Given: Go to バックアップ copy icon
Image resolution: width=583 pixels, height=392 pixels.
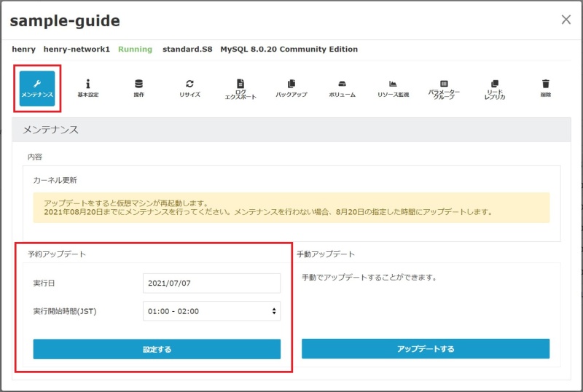Looking at the screenshot, I should [x=291, y=88].
